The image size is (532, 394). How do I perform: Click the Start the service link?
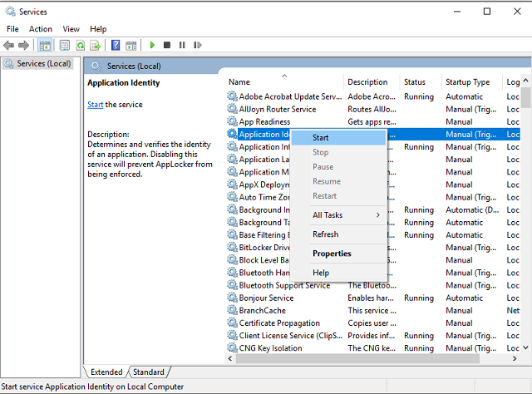coord(95,105)
